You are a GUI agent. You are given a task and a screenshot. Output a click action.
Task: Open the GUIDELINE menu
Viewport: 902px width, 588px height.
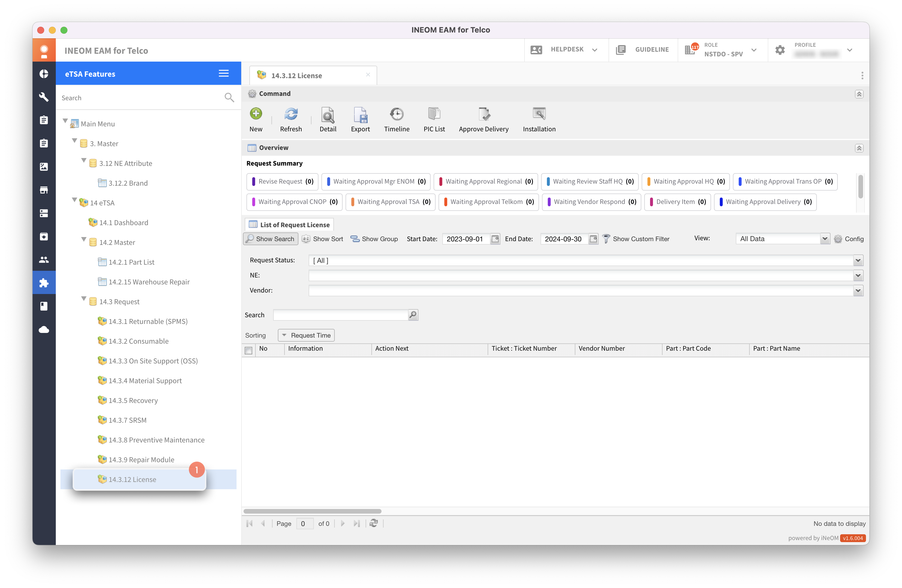643,50
